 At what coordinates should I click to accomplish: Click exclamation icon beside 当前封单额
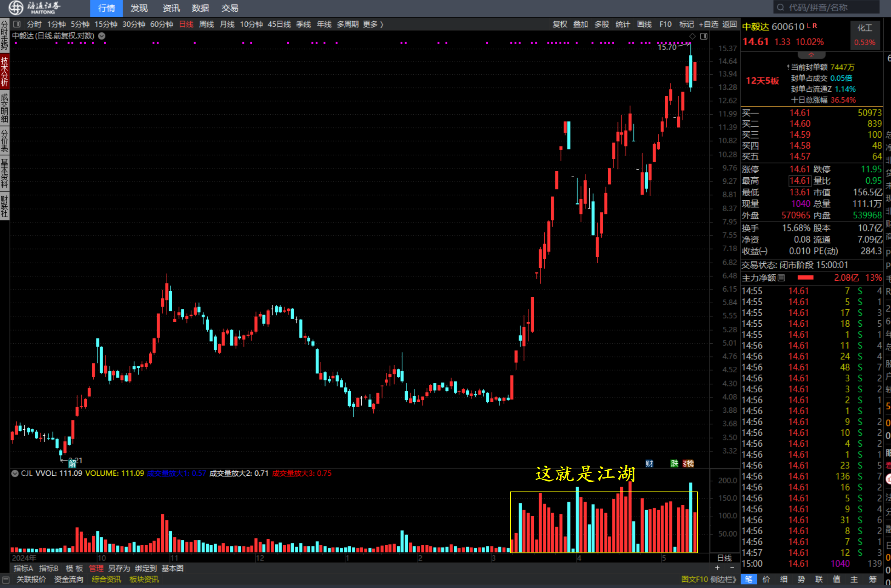click(x=788, y=67)
